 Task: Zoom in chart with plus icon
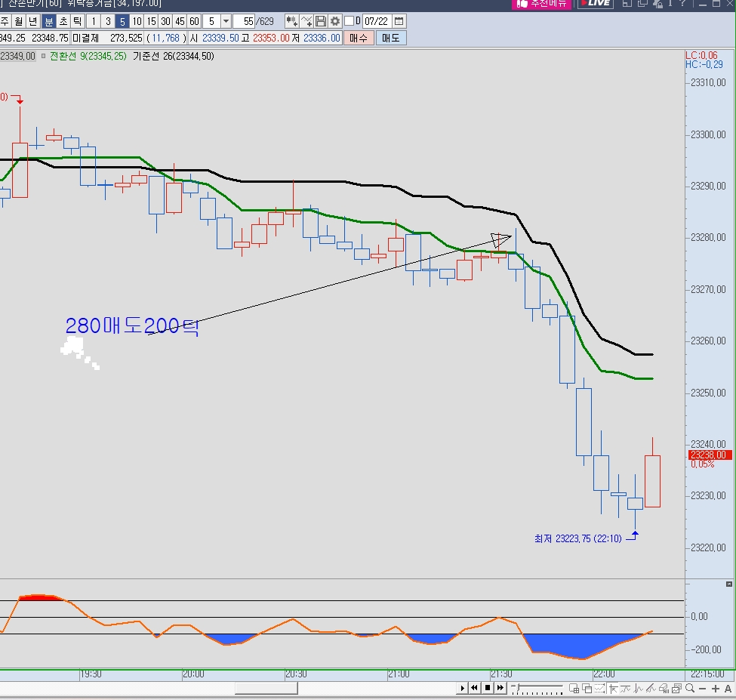[x=716, y=688]
